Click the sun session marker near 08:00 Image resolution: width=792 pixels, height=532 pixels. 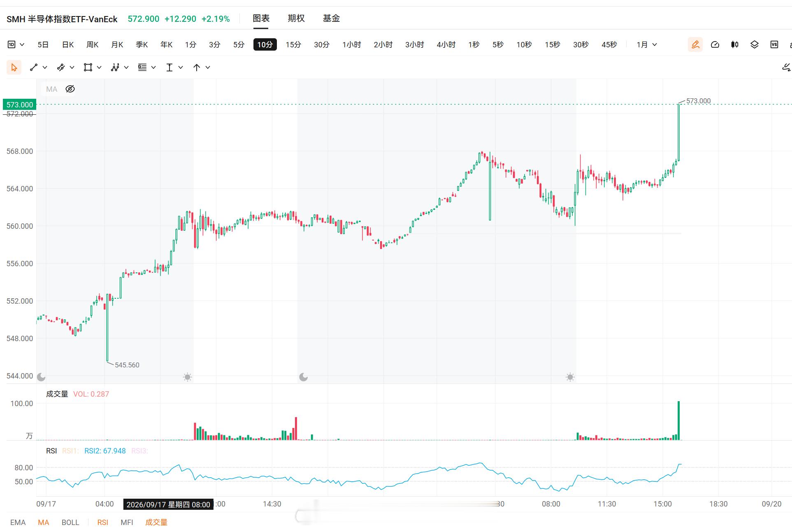coord(570,377)
